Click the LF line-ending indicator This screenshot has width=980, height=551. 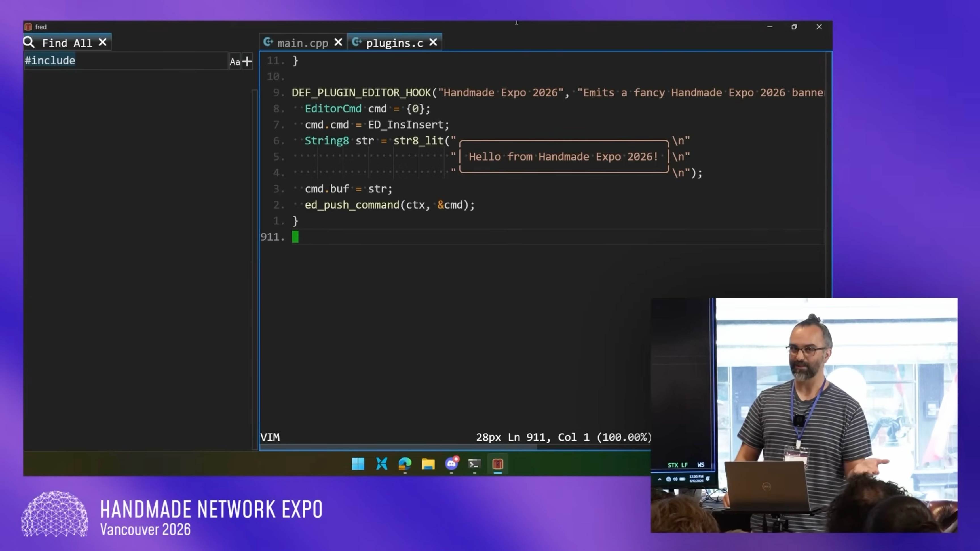(684, 465)
